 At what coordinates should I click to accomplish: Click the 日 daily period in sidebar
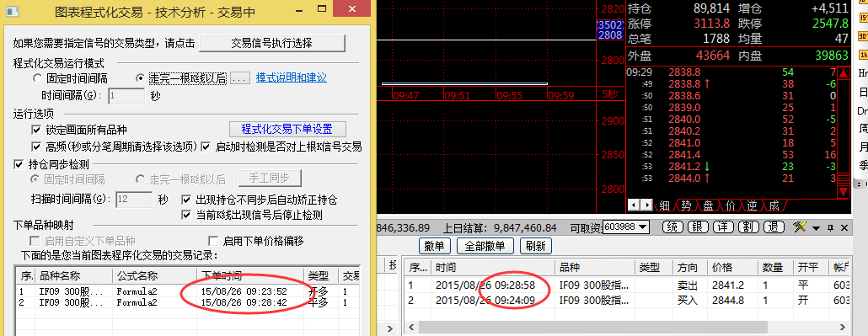(863, 92)
